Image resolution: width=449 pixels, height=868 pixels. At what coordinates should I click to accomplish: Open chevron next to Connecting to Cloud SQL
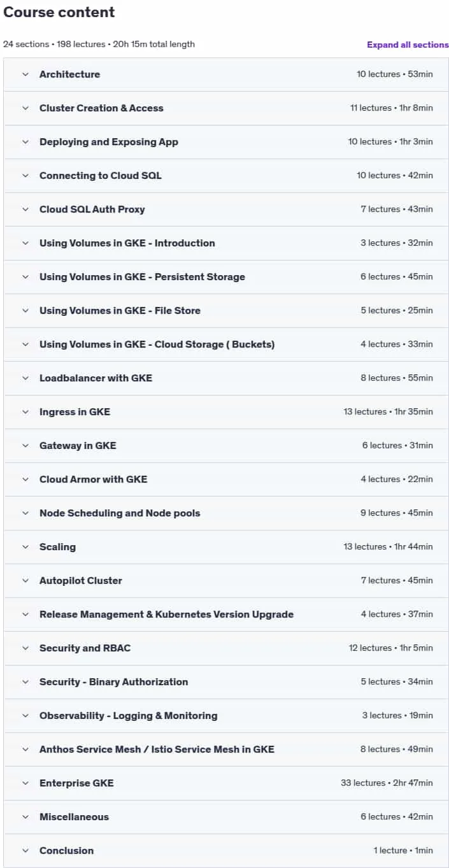[x=25, y=176]
